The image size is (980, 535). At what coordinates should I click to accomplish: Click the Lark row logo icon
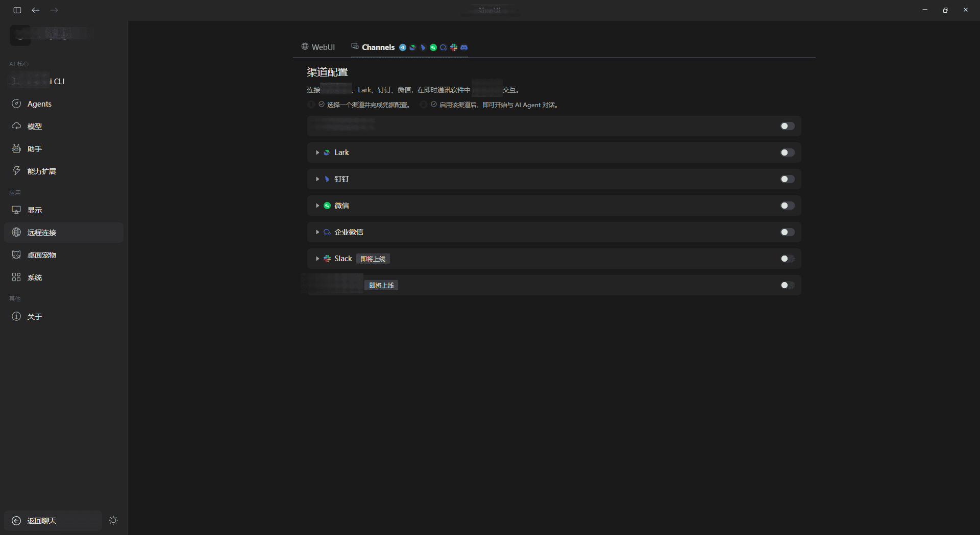click(x=327, y=152)
